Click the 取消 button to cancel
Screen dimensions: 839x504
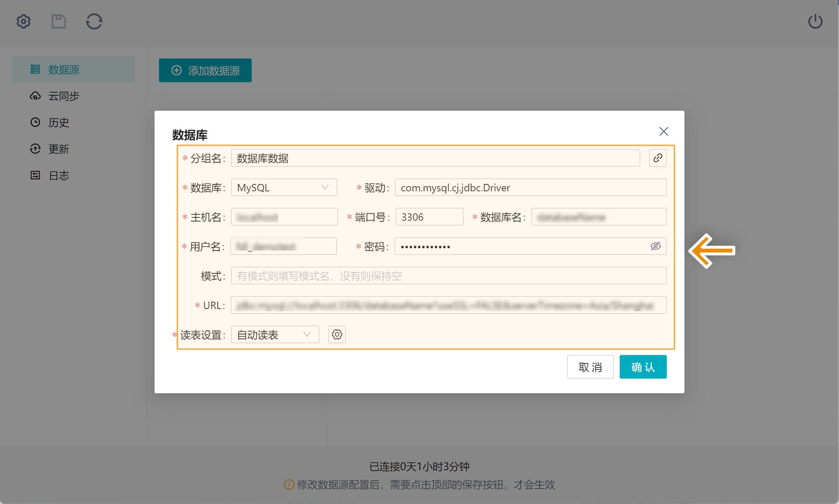click(x=590, y=367)
